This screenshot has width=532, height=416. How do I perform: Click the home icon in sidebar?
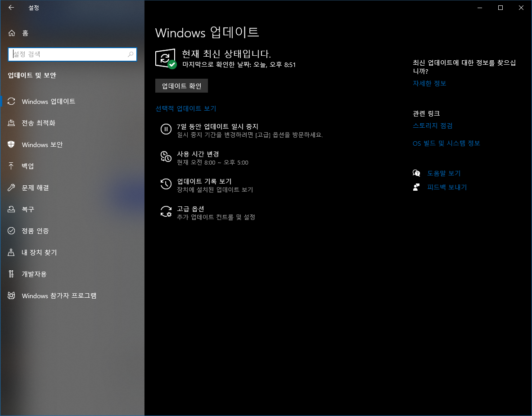[x=12, y=33]
